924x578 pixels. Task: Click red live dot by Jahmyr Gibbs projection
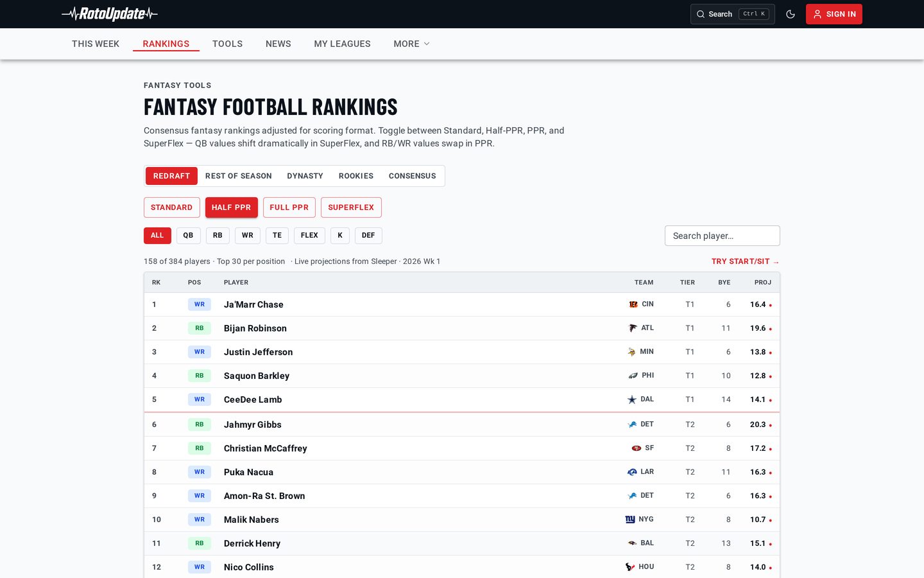[x=771, y=425]
